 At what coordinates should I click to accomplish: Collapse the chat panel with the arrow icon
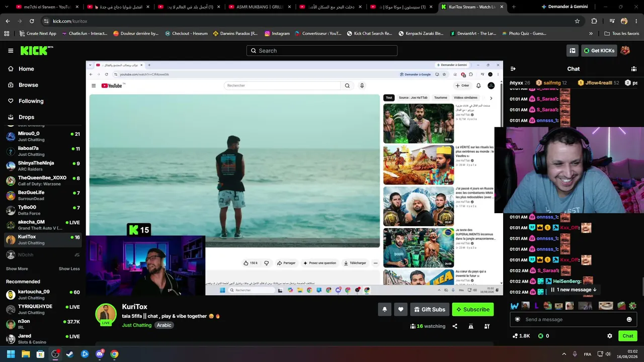pos(513,69)
